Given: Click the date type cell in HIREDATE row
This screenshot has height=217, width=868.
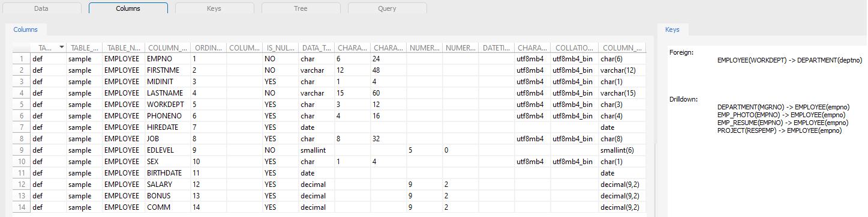Looking at the screenshot, I should (316, 127).
